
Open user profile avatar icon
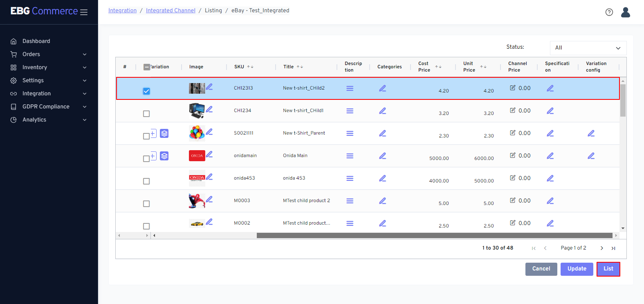[625, 12]
